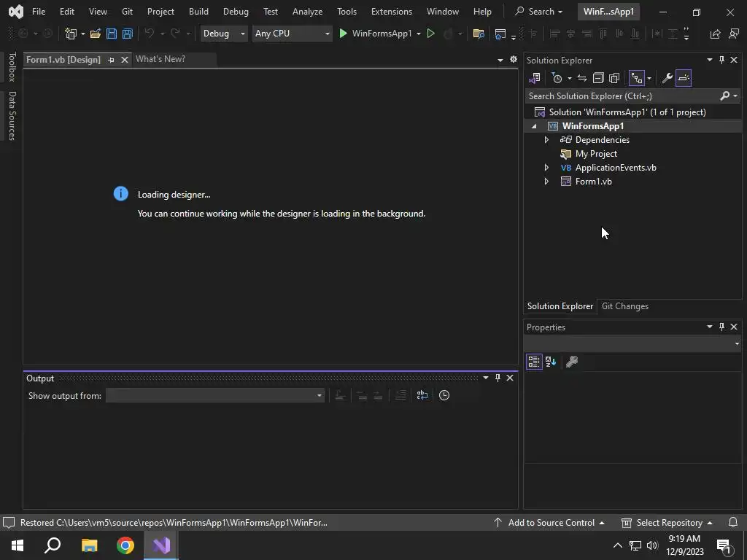Viewport: 747px width, 560px height.
Task: Open the Solution Explorer window options arrow
Action: click(709, 60)
